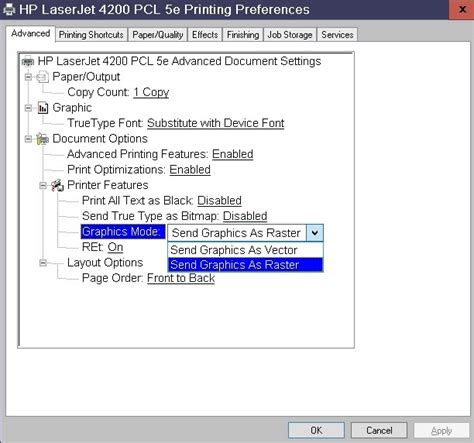The width and height of the screenshot is (474, 443).
Task: Select the Page Order label
Action: tap(113, 278)
